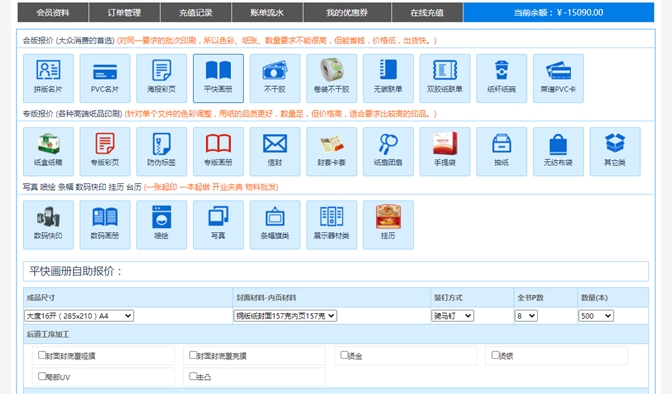Choose the red 专版彩页 icon
This screenshot has height=394, width=672.
(x=105, y=152)
